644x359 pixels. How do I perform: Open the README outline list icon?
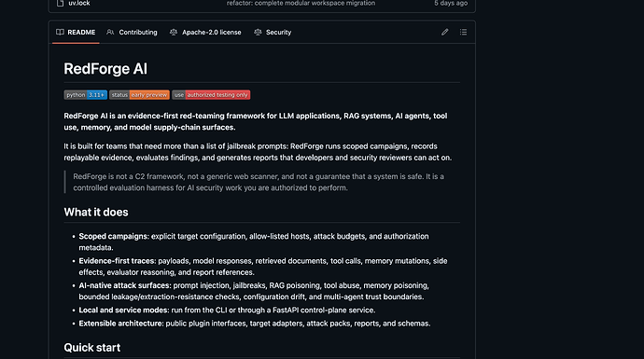463,32
